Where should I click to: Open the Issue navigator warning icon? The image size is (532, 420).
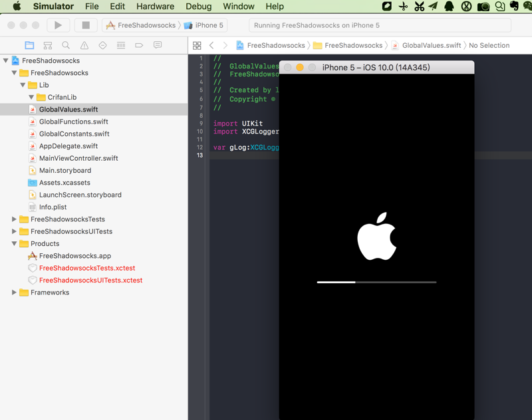[x=84, y=45]
